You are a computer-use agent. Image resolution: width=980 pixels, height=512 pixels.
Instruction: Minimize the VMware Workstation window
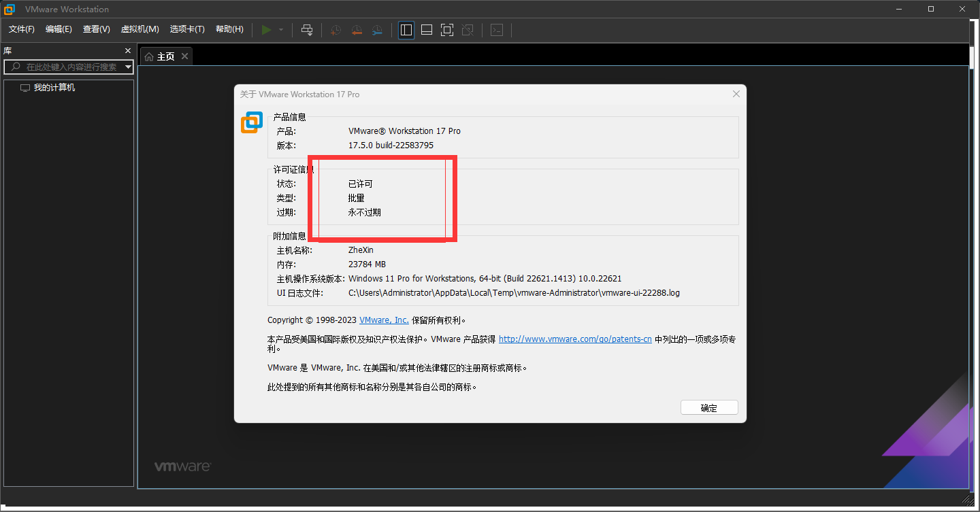(x=900, y=10)
